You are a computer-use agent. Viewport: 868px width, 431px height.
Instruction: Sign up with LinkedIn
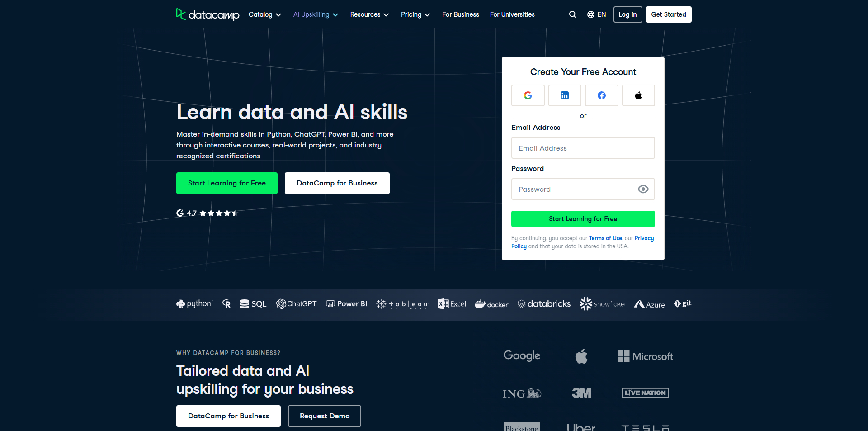[564, 95]
